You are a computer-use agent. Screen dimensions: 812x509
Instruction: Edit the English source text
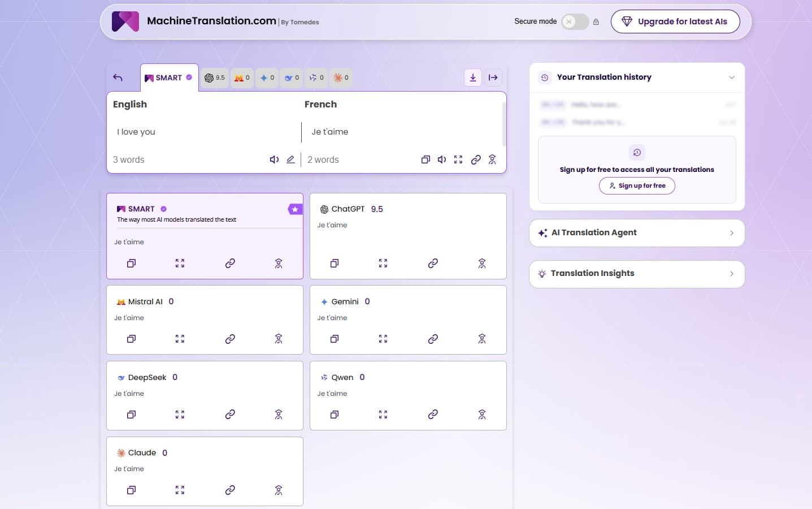pos(290,159)
